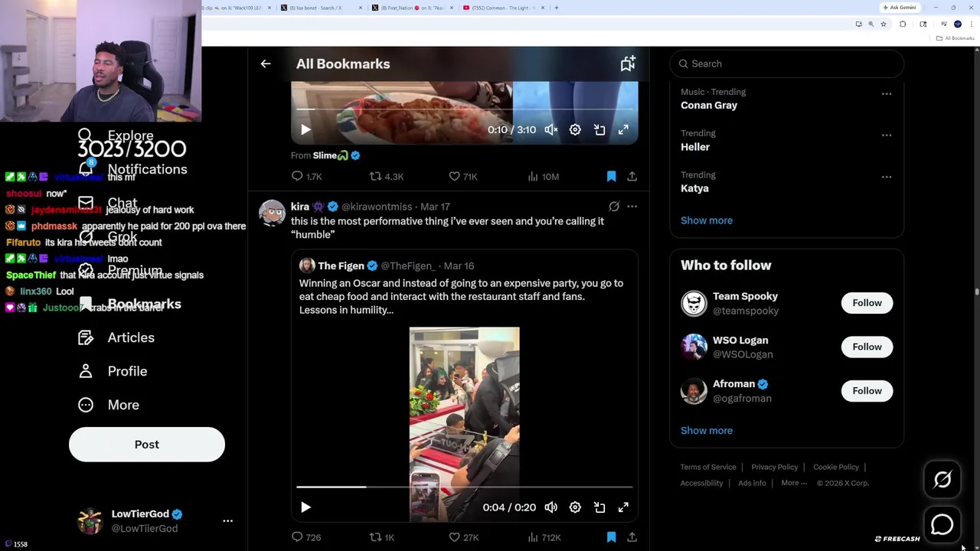Seek on the restaurant video progress bar

464,487
